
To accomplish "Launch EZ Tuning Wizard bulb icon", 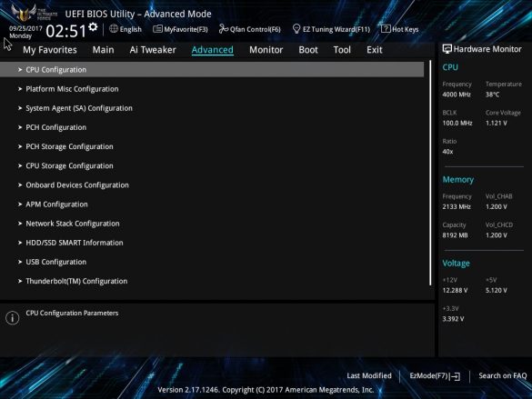I will pyautogui.click(x=296, y=29).
